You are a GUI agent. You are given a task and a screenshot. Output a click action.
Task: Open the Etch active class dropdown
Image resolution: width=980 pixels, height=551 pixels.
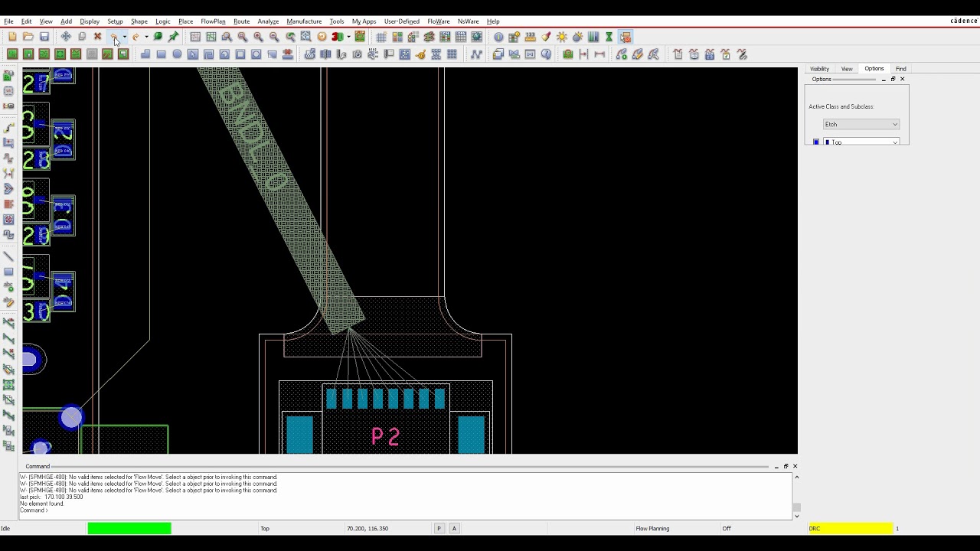click(x=861, y=124)
